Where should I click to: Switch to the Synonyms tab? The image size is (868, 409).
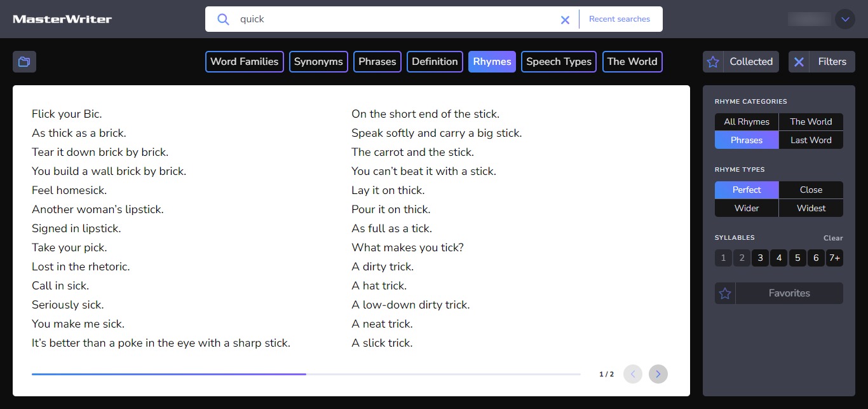coord(318,62)
